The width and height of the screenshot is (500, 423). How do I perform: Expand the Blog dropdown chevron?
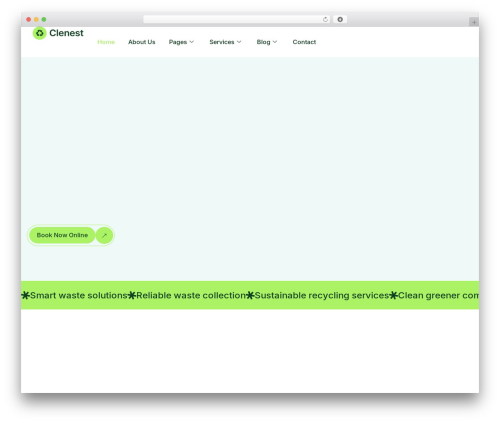tap(275, 42)
